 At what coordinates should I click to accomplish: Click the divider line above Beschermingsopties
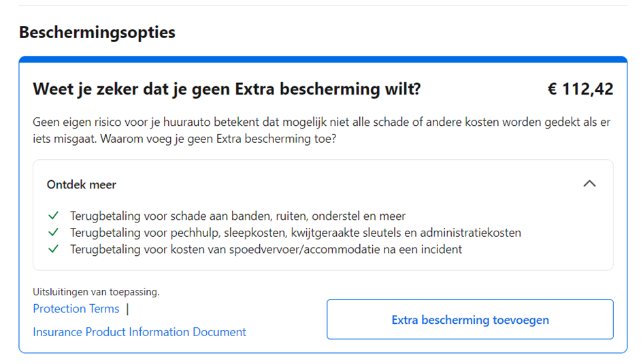pyautogui.click(x=323, y=6)
